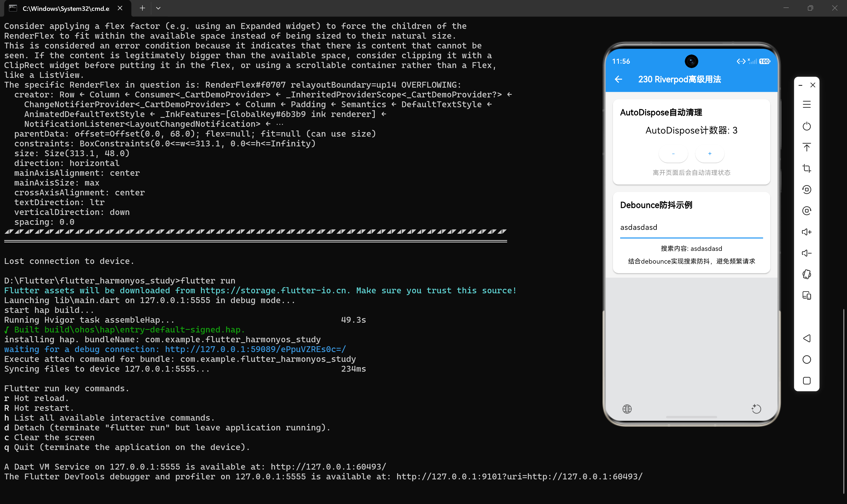Click the 'start hap build...' line

click(49, 310)
